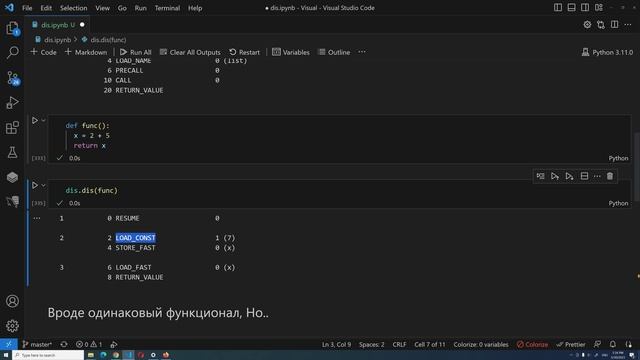640x360 pixels.
Task: Open the Run menu
Action: (x=140, y=8)
